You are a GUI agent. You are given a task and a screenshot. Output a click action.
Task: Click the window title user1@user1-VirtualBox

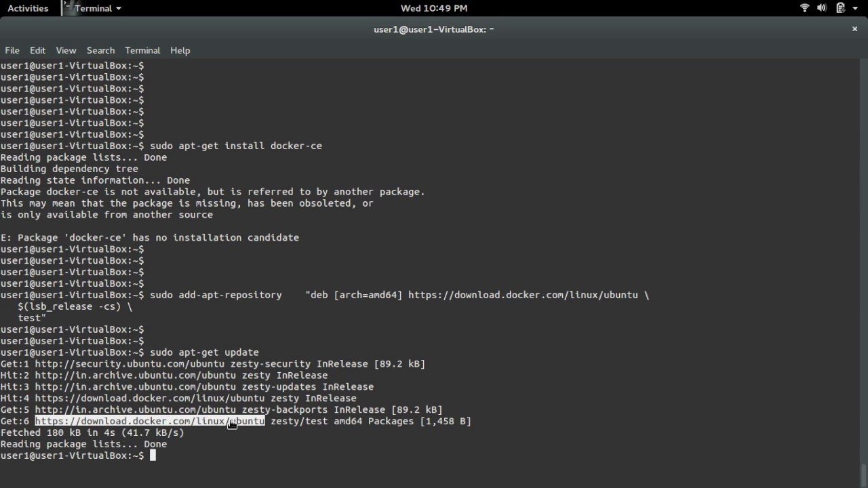tap(433, 29)
